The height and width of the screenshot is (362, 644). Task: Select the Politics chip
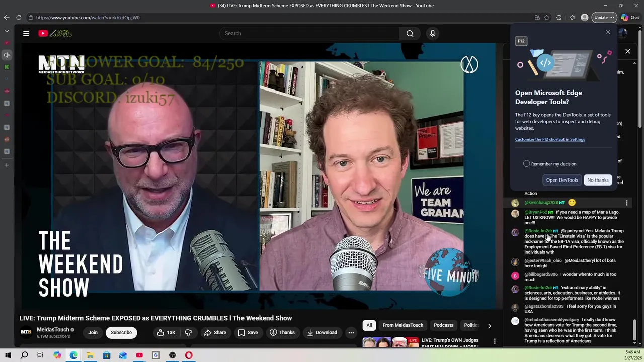pyautogui.click(x=471, y=325)
